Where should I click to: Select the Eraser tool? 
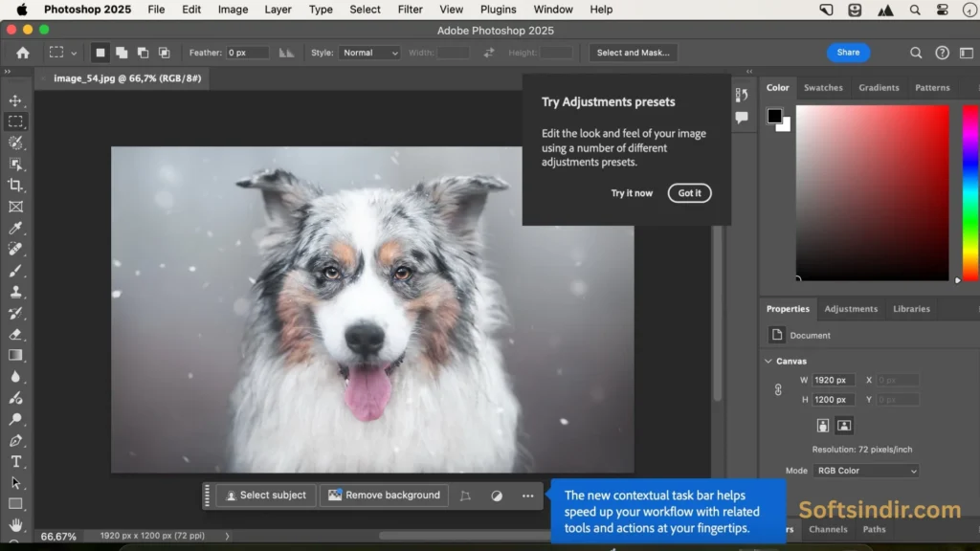click(15, 334)
